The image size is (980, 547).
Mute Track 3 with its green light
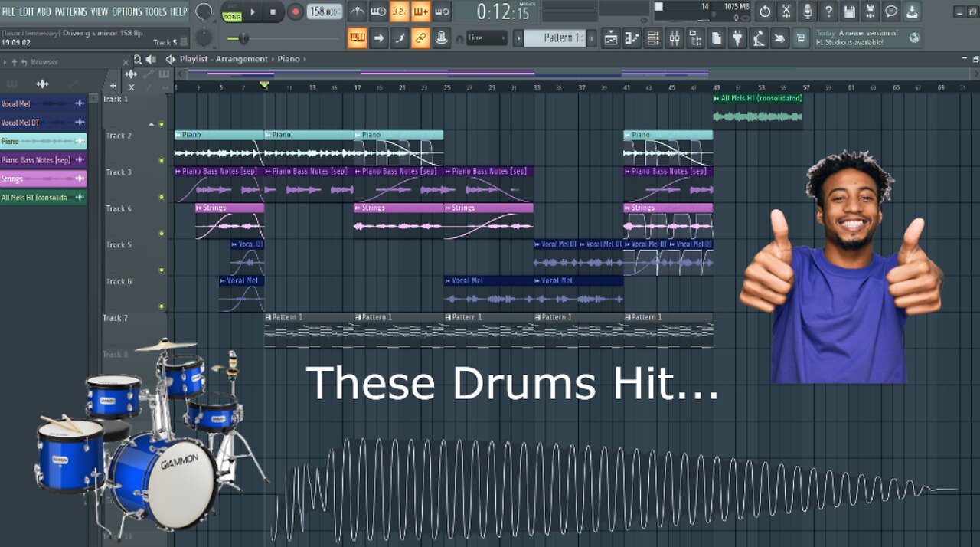coord(161,197)
